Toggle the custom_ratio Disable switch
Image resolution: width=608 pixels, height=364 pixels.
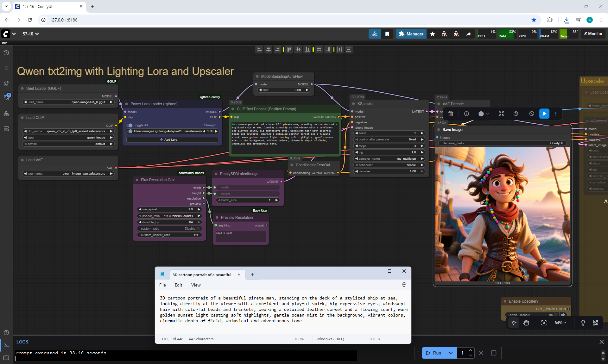tap(199, 229)
